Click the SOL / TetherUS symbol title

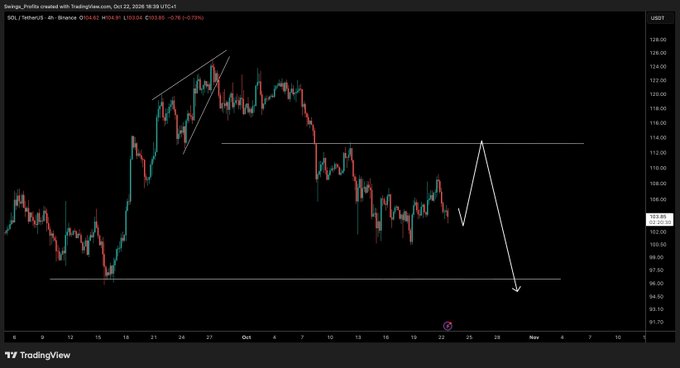coord(24,18)
